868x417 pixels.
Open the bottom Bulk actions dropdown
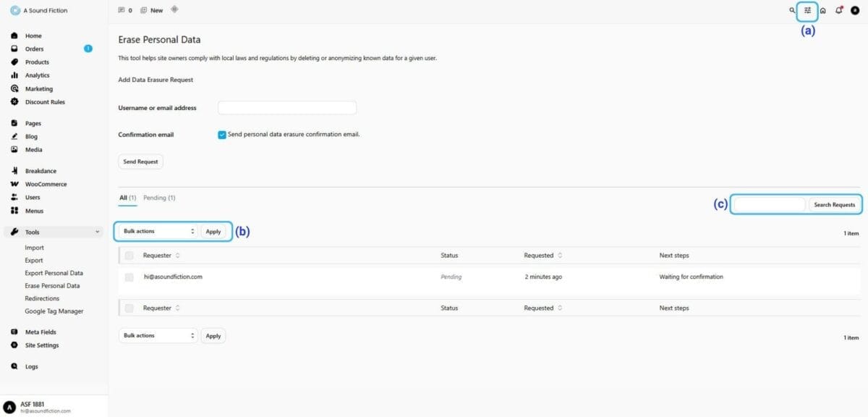click(158, 336)
